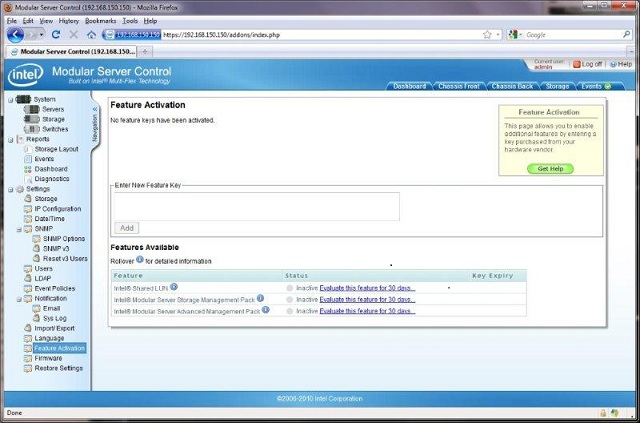Click the Enter New Feature Key text box
Viewport: 640px width, 423px height.
tap(257, 207)
